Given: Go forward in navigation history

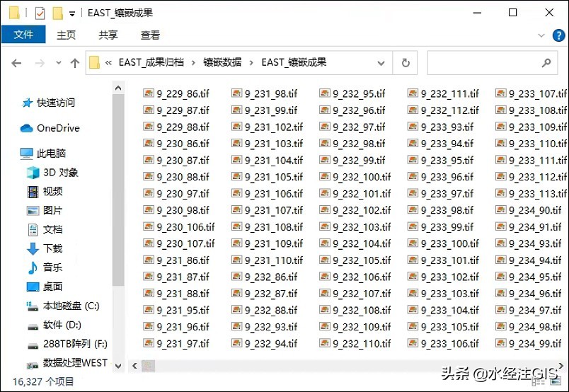Looking at the screenshot, I should point(40,63).
